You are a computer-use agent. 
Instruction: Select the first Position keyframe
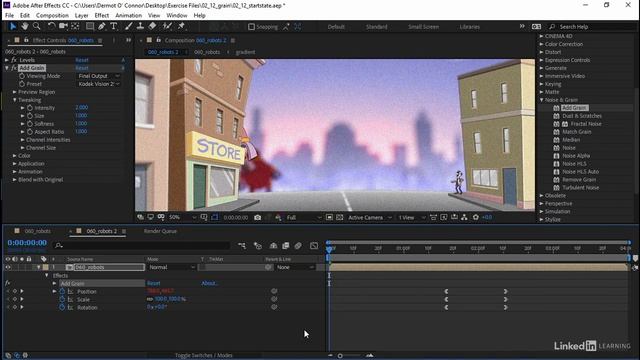point(446,291)
